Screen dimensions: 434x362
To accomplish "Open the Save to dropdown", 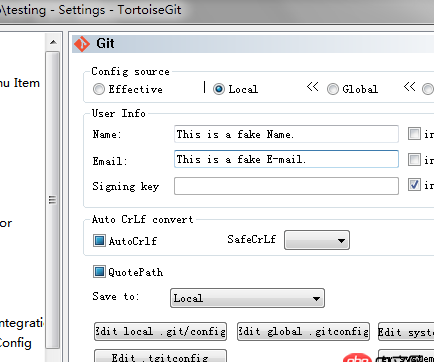I will point(247,298).
